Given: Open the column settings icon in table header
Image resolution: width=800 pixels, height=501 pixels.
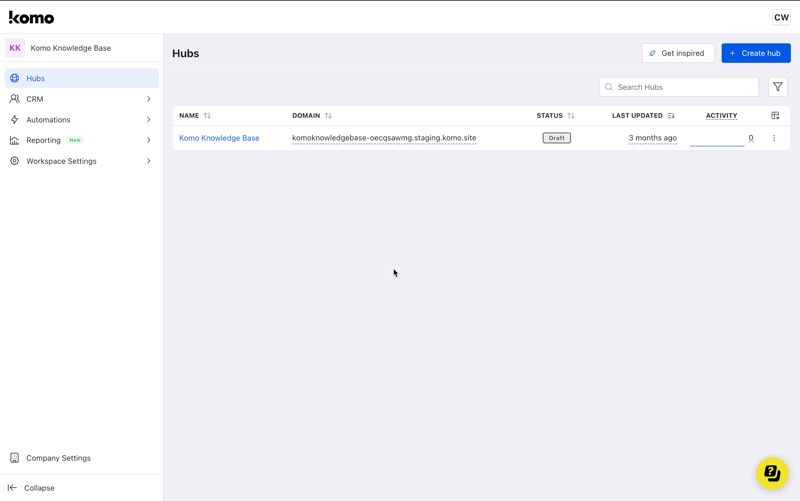Looking at the screenshot, I should (x=775, y=116).
